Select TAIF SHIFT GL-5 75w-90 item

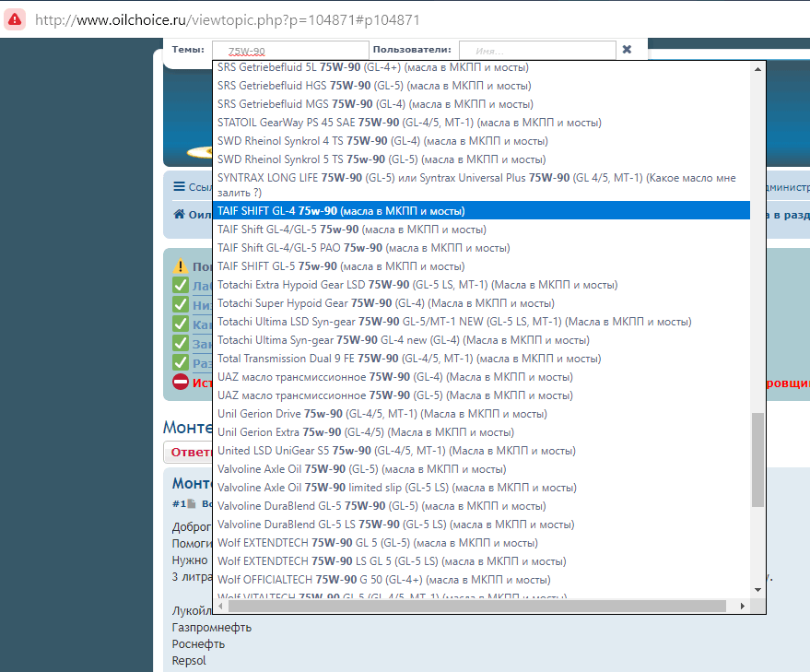tap(481, 266)
